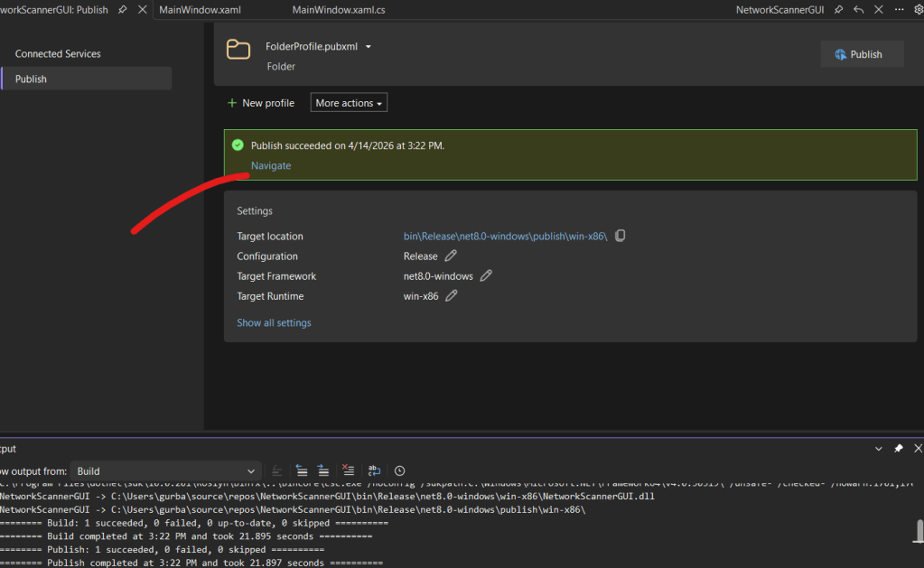Toggle word wrap in the Output panel

[374, 471]
